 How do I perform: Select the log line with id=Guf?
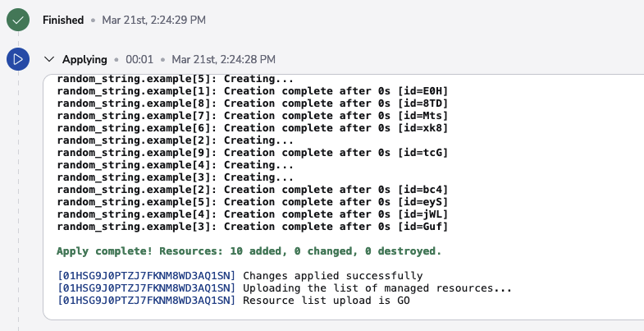coord(252,226)
